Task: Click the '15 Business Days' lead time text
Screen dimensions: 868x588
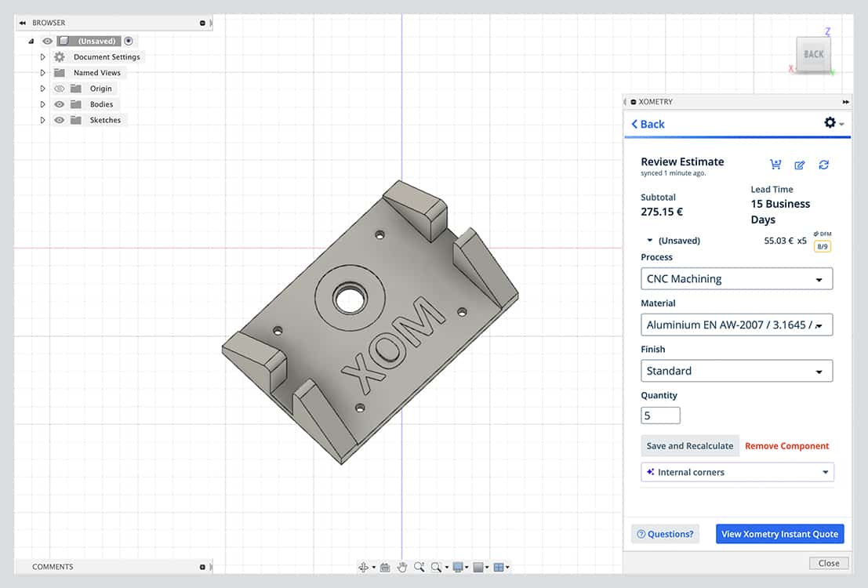Action: [780, 212]
